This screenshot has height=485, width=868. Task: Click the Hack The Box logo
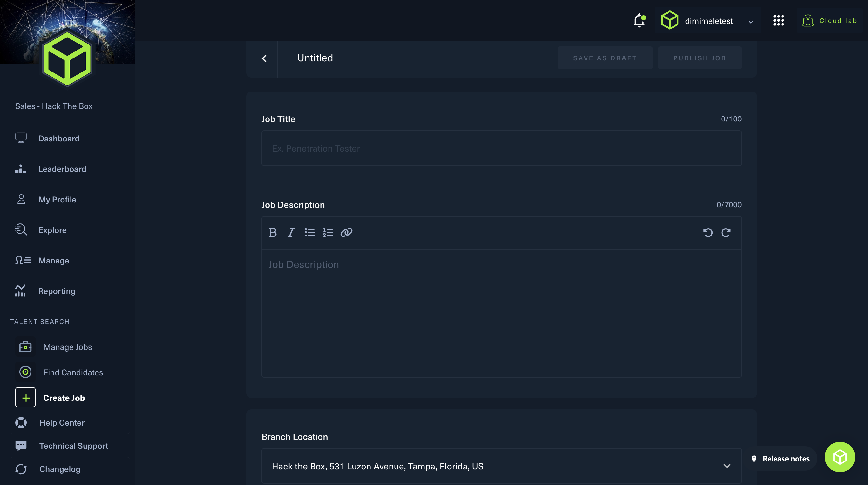[67, 59]
